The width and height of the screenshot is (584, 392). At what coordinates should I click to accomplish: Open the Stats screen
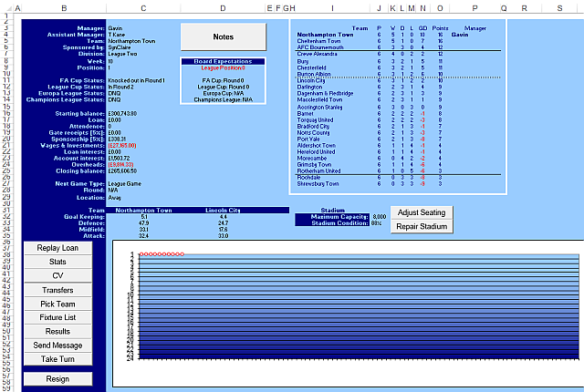click(57, 262)
